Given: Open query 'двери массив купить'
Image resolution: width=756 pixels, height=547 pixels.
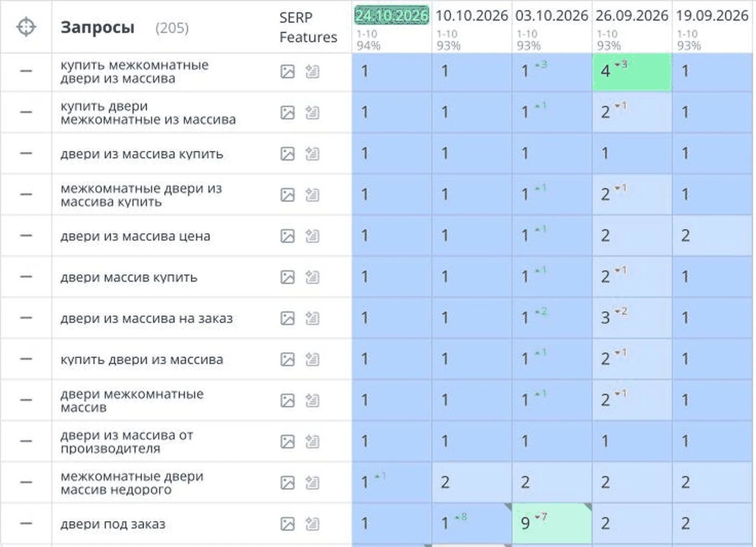Looking at the screenshot, I should [x=129, y=277].
